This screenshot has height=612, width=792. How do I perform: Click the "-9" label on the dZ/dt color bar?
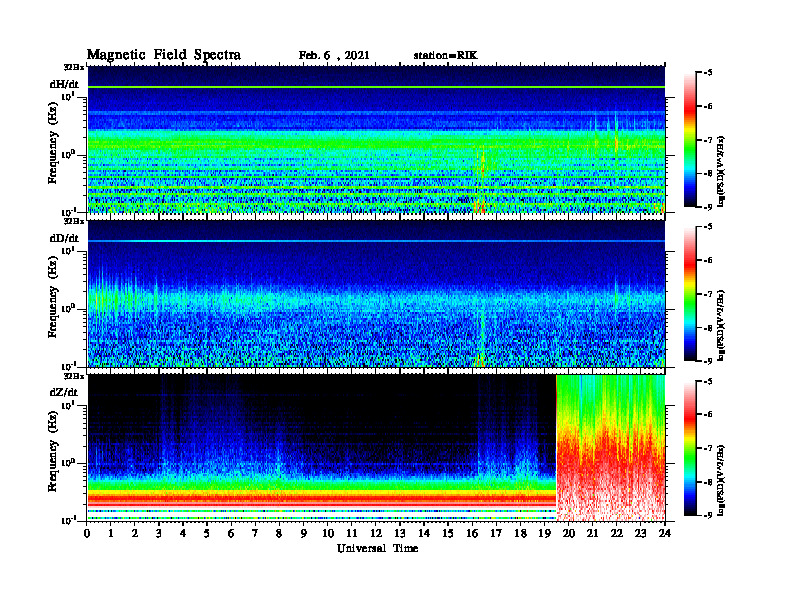[x=708, y=515]
